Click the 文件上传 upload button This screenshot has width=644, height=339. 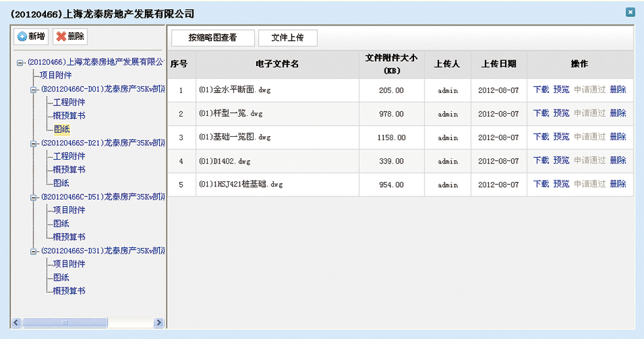(288, 38)
